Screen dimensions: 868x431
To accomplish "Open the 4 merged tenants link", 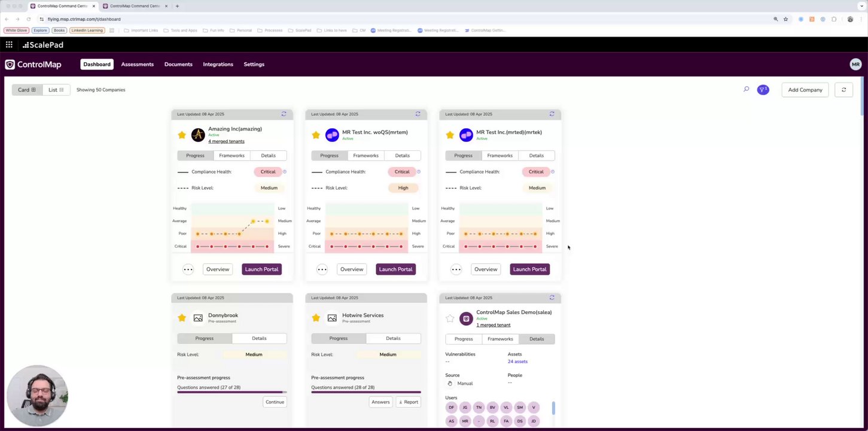I will pos(226,141).
